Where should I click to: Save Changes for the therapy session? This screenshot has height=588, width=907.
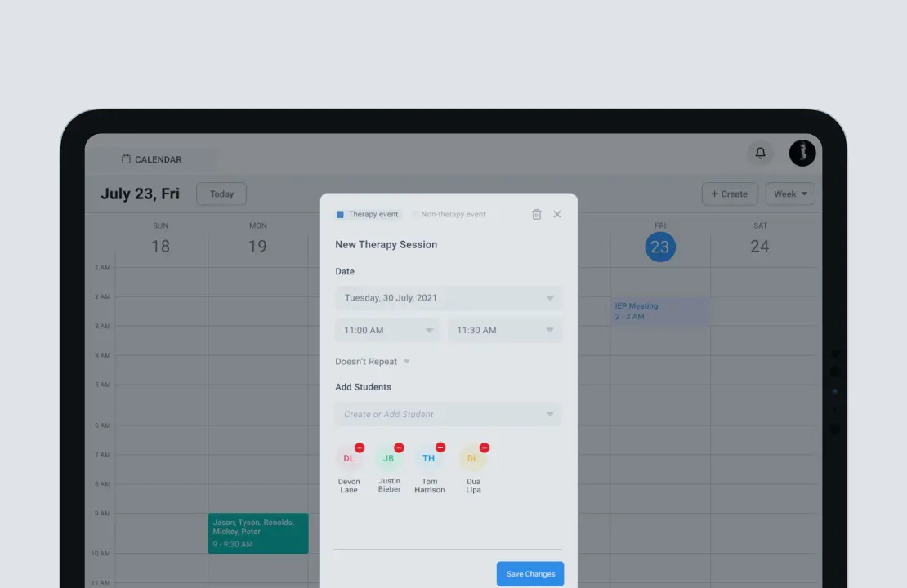(529, 573)
